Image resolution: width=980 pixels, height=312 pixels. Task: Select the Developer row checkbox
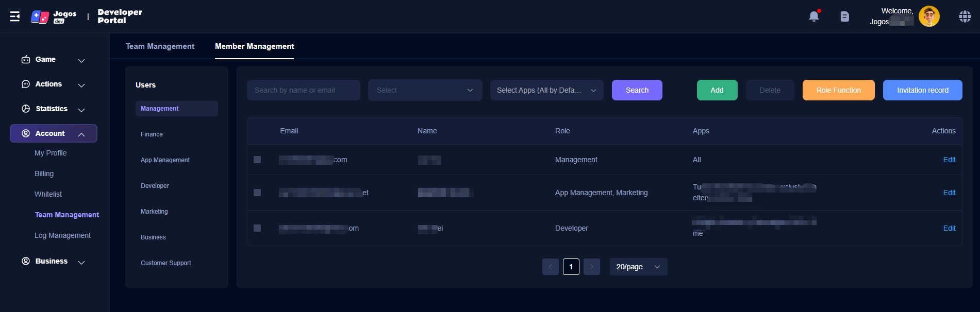(x=257, y=228)
